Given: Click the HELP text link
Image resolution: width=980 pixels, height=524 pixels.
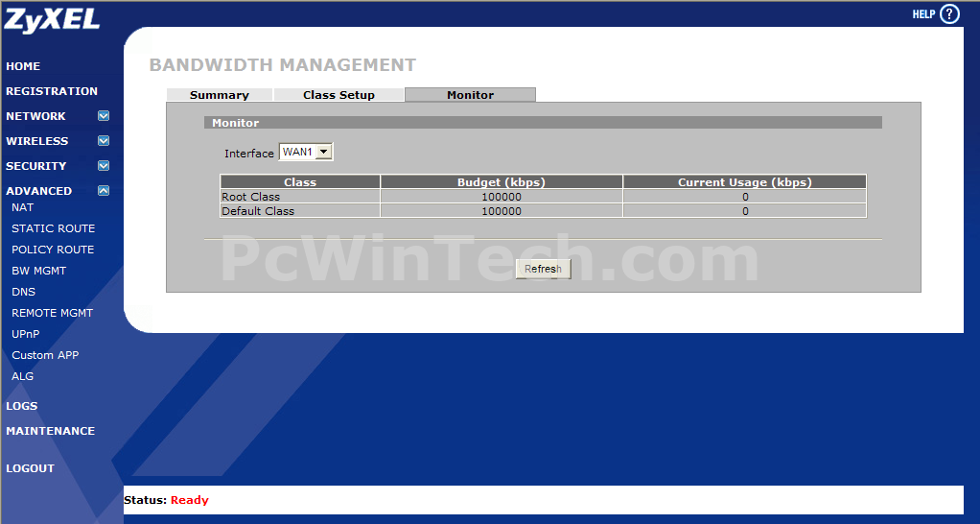Looking at the screenshot, I should pyautogui.click(x=923, y=14).
